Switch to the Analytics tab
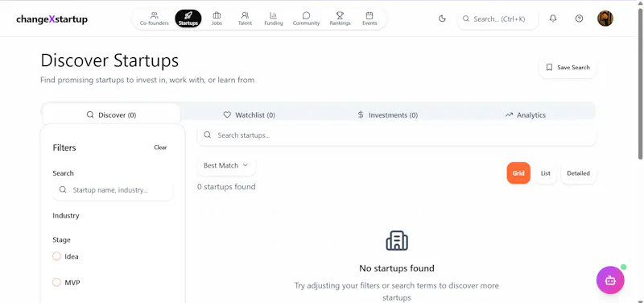The image size is (644, 303). click(x=526, y=115)
